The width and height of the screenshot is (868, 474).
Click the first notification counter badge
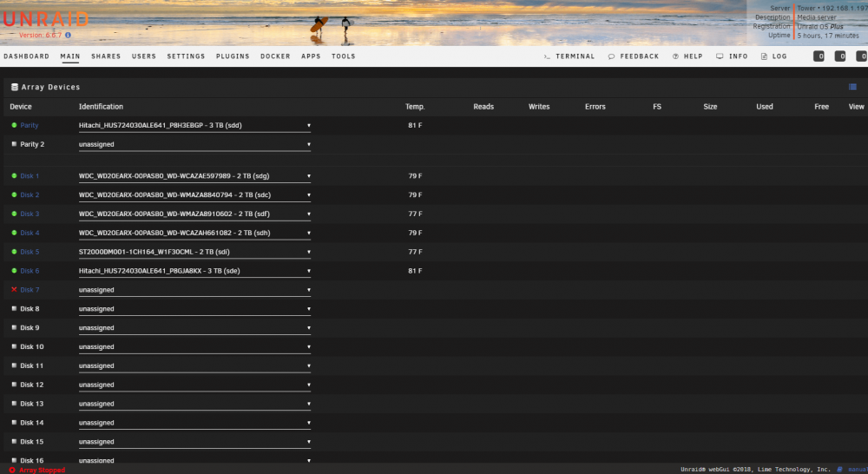click(x=819, y=56)
